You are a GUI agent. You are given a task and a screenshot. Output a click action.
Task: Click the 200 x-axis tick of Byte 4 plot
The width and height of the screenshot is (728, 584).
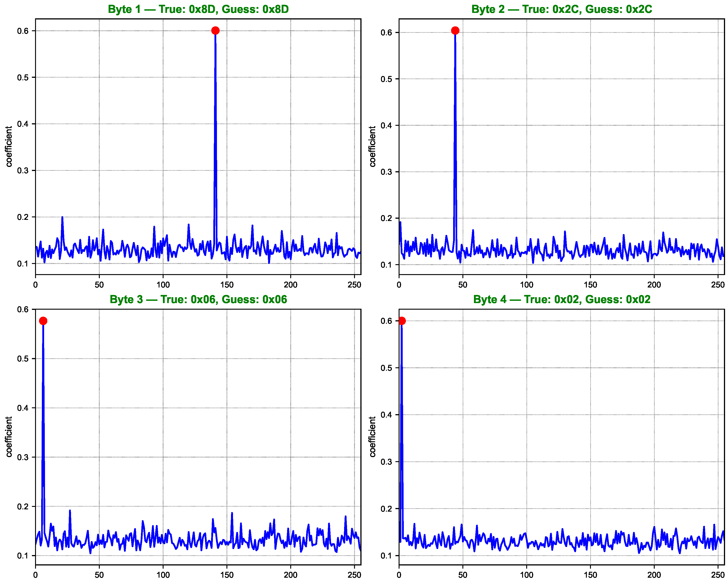[654, 575]
